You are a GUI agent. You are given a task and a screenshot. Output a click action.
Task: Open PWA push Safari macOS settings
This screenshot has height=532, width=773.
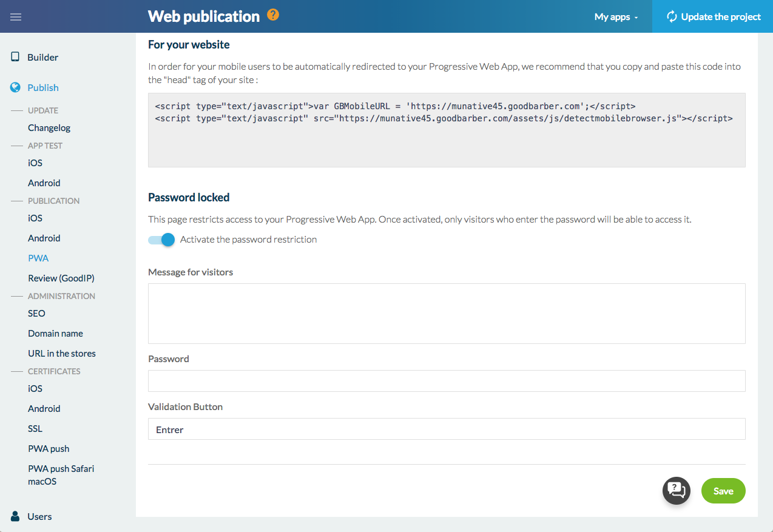[x=61, y=475]
